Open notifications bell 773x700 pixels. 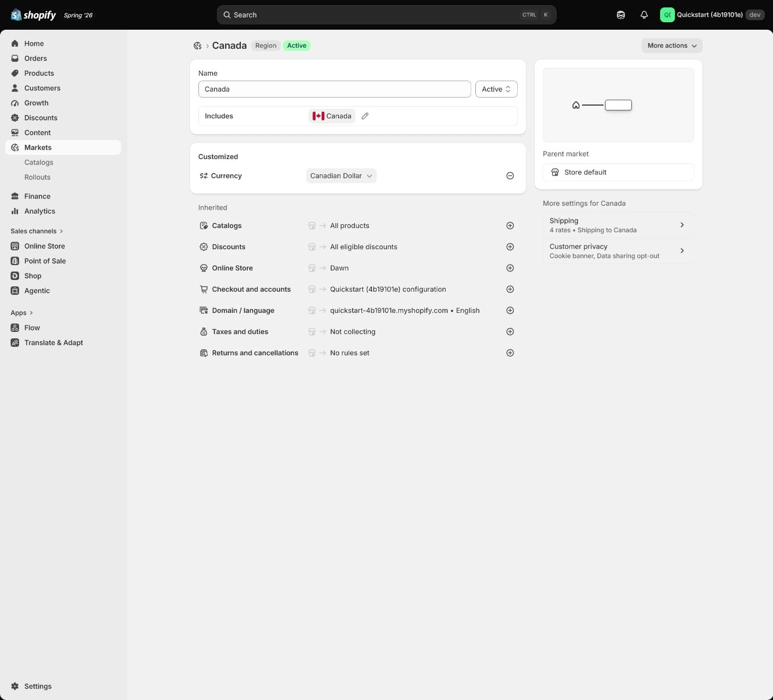coord(644,15)
